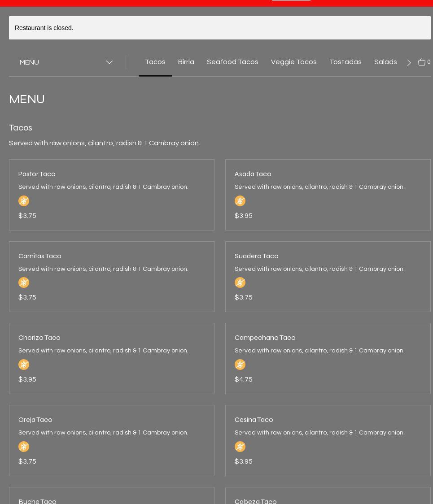This screenshot has width=433, height=504.
Task: Open the Buche Taco item
Action: (x=38, y=501)
